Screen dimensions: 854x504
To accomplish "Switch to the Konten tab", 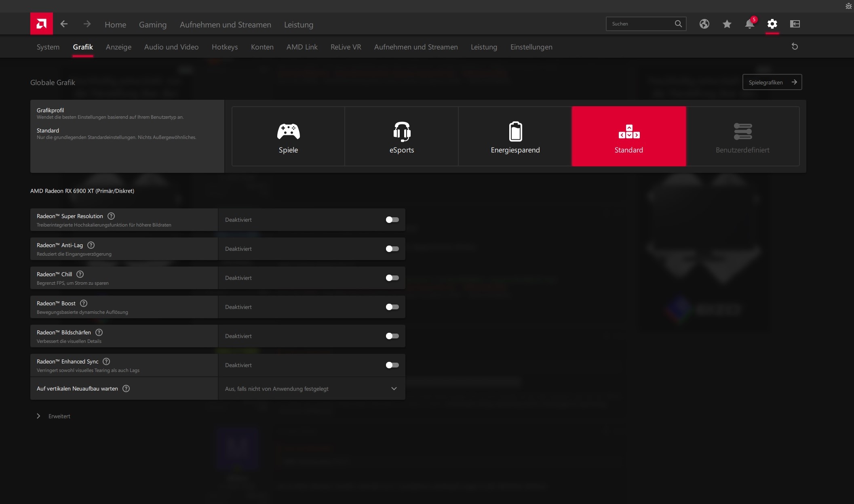I will pos(262,47).
